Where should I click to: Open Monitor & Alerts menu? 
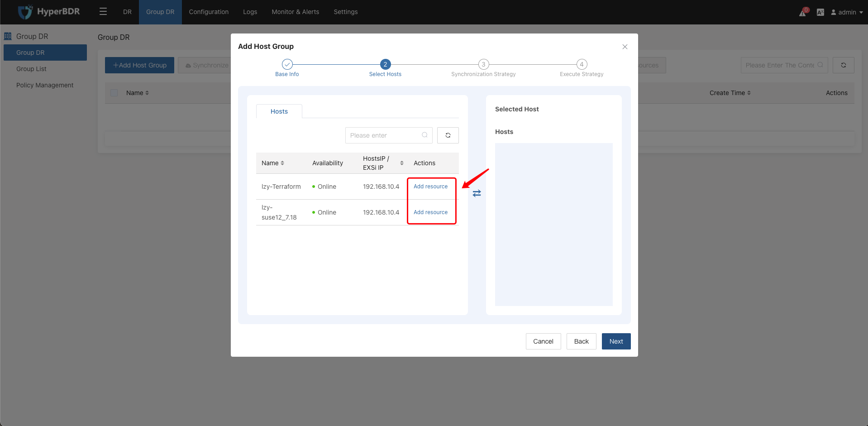tap(295, 12)
